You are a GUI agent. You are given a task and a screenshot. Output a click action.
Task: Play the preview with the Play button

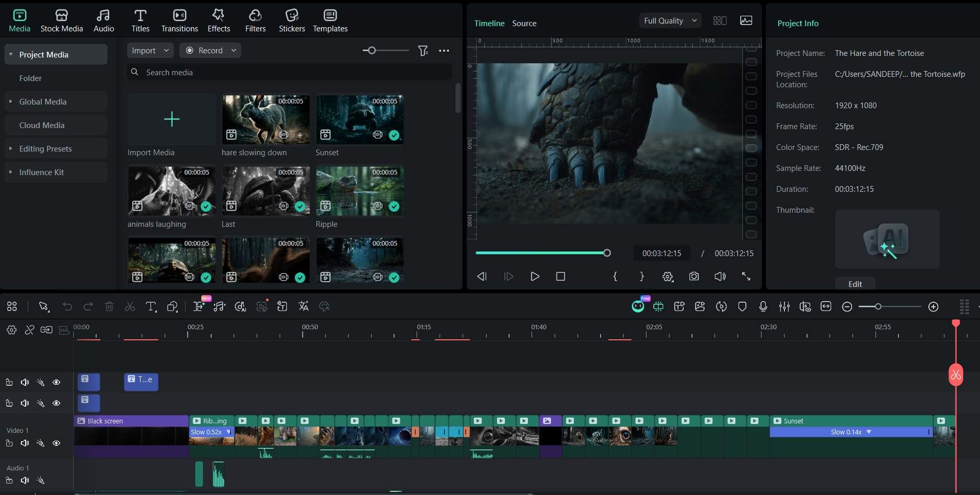point(535,277)
